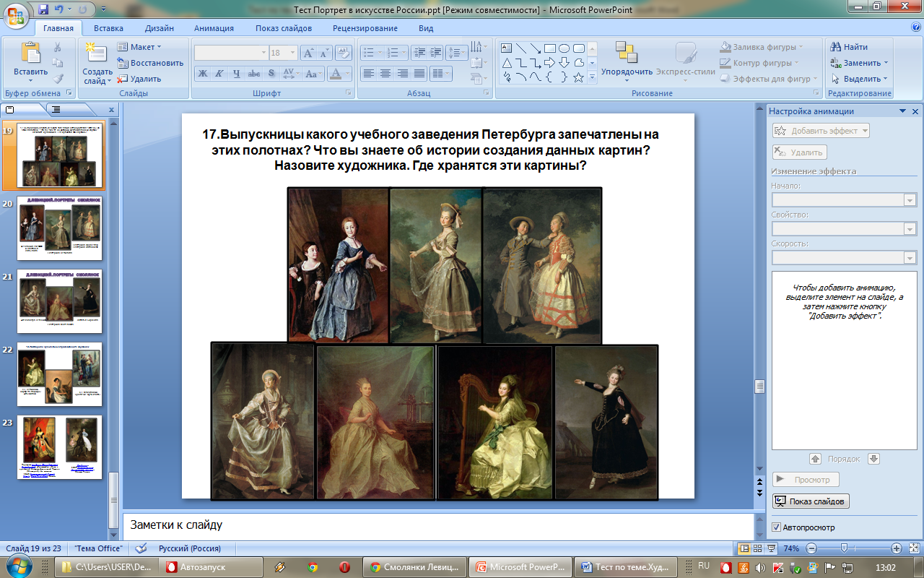Center the text in paragraph group
Image resolution: width=924 pixels, height=578 pixels.
point(385,74)
